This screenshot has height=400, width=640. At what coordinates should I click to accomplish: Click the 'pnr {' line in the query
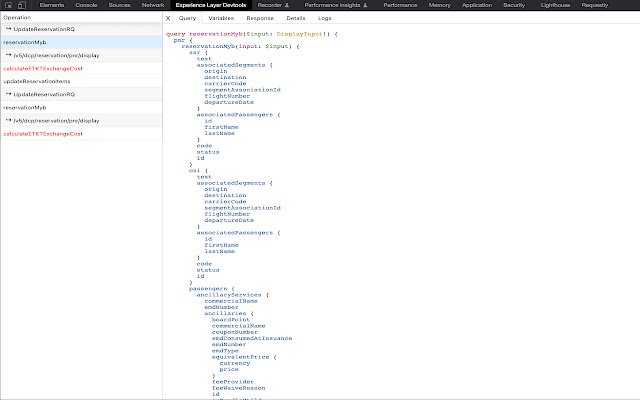(x=183, y=40)
